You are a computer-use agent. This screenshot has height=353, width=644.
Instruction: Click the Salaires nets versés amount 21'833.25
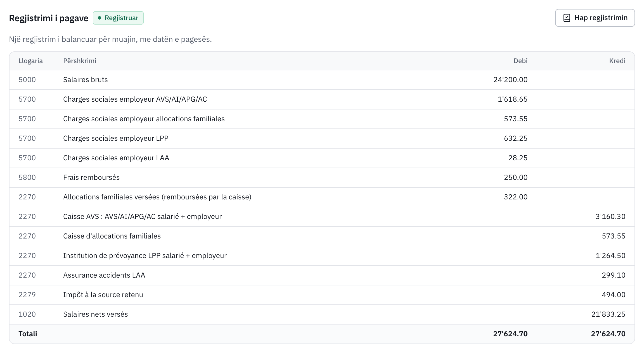[608, 314]
